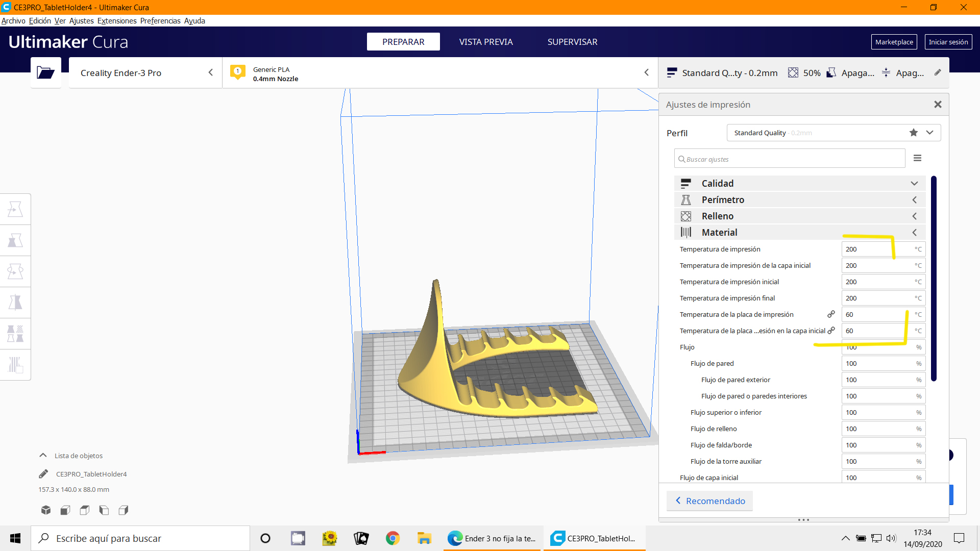Select the Support Blocker tool
Viewport: 980px width, 551px height.
(x=15, y=365)
